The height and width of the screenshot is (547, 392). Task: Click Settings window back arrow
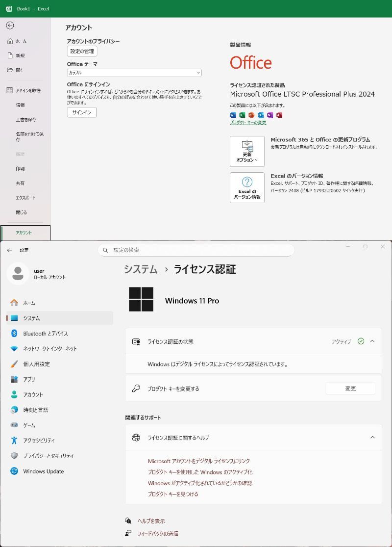click(9, 250)
